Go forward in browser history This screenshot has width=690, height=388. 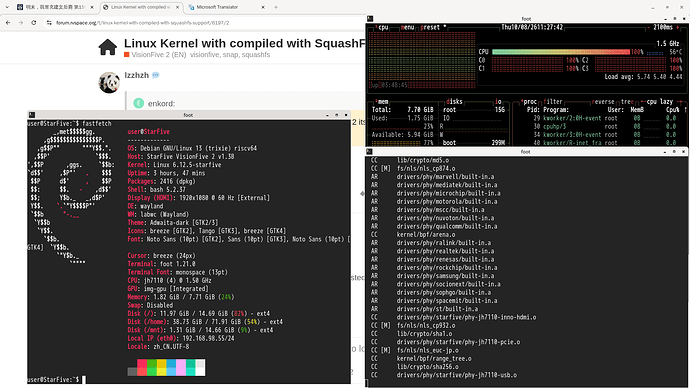coord(21,22)
